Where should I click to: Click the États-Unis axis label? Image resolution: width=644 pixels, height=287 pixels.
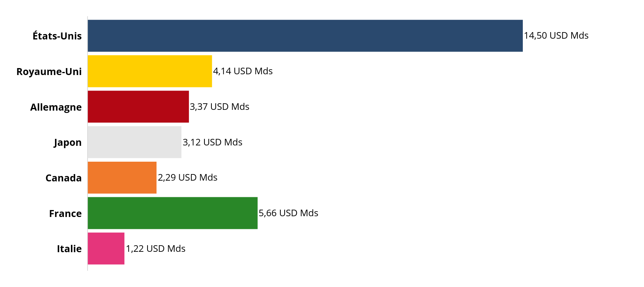57,36
